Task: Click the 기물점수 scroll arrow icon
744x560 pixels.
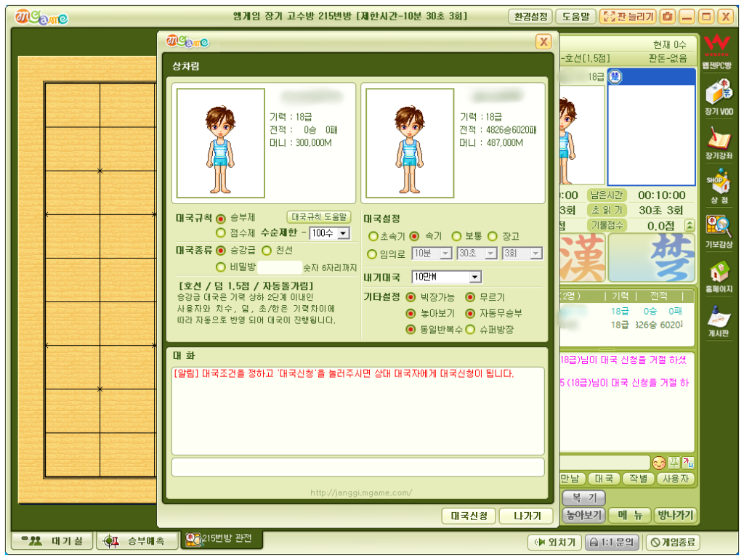Action: coord(690,226)
